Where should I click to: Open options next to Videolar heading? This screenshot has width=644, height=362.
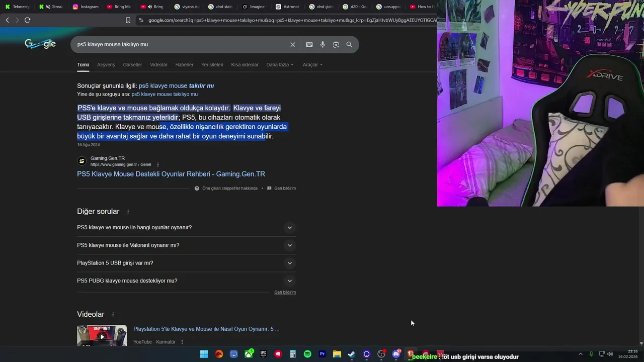click(x=113, y=314)
